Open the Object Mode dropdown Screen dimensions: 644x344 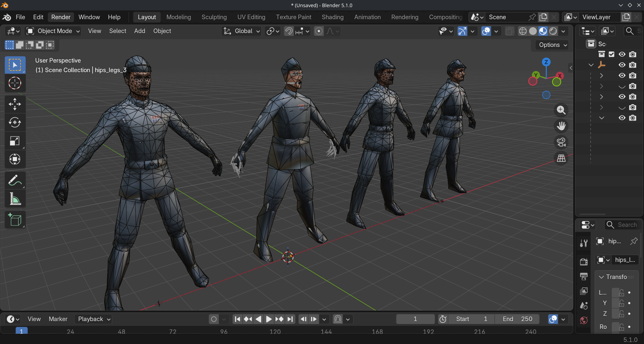coord(53,31)
